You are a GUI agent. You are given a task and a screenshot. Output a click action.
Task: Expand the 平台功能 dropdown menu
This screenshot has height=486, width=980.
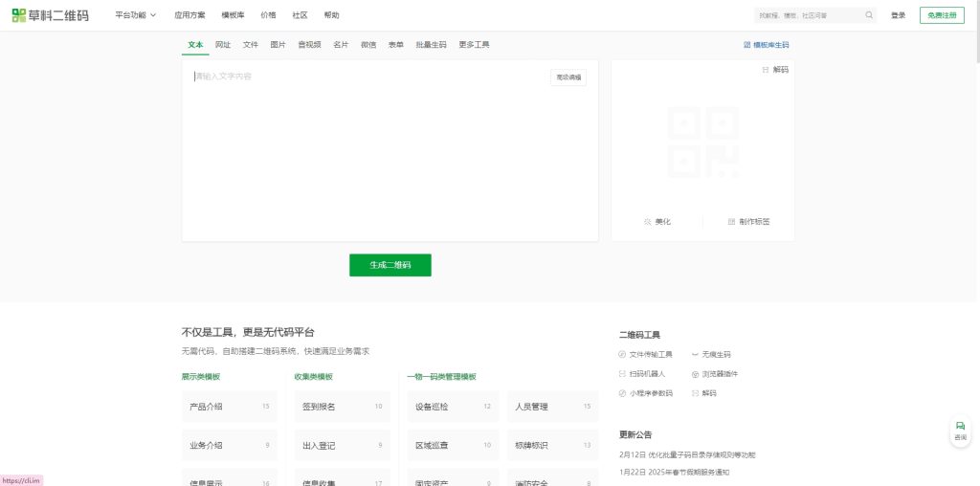135,15
